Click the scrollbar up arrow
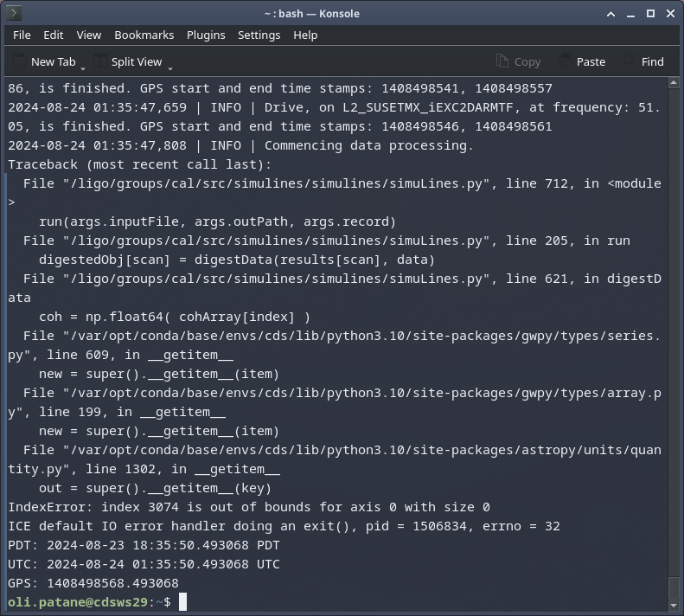The width and height of the screenshot is (684, 616). [674, 82]
